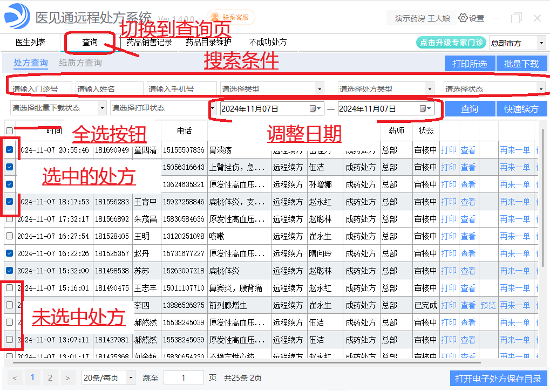Click the 批量下载 batch download button
Viewport: 550px width, 392px height.
(x=522, y=63)
